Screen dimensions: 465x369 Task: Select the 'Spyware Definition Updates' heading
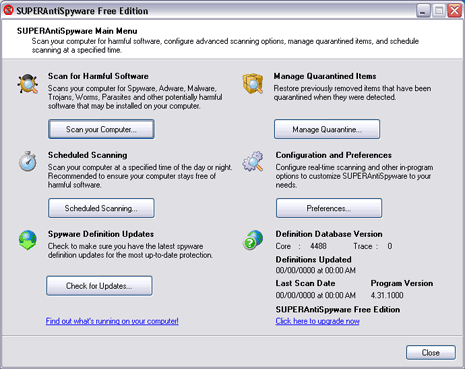click(x=101, y=234)
